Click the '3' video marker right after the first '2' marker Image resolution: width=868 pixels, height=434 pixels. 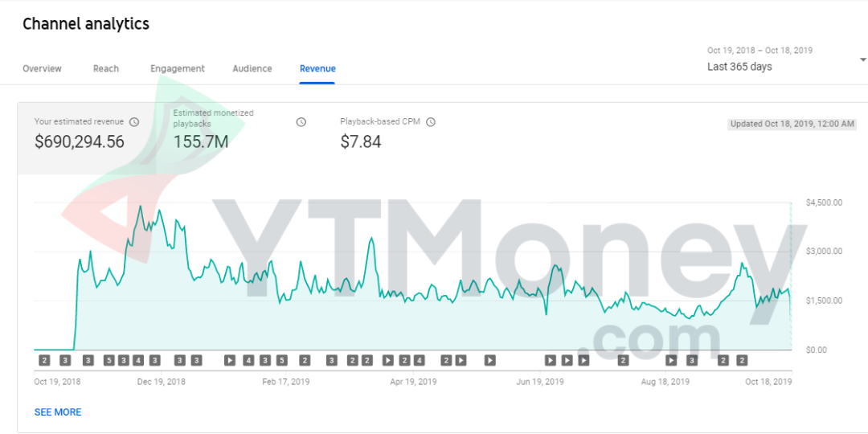[x=65, y=361]
